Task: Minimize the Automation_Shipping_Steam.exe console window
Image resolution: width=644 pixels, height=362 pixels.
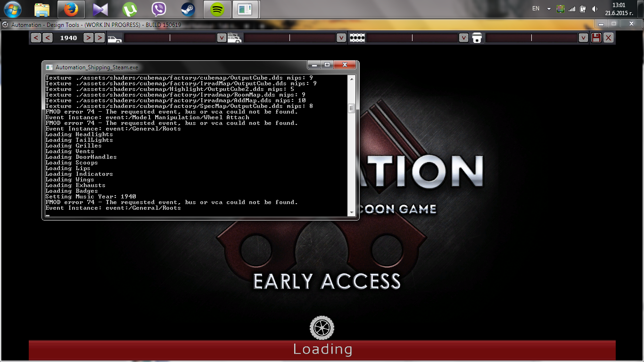Action: (x=315, y=65)
